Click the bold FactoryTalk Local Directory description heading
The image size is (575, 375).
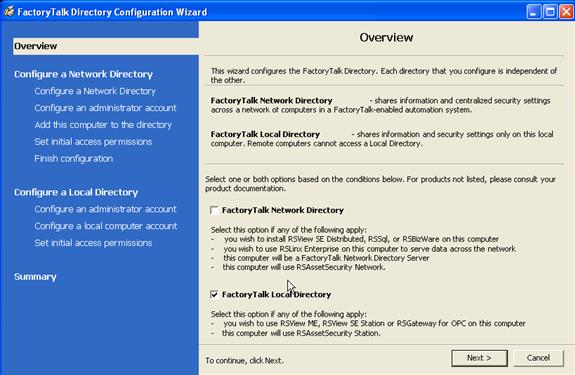[x=265, y=134]
